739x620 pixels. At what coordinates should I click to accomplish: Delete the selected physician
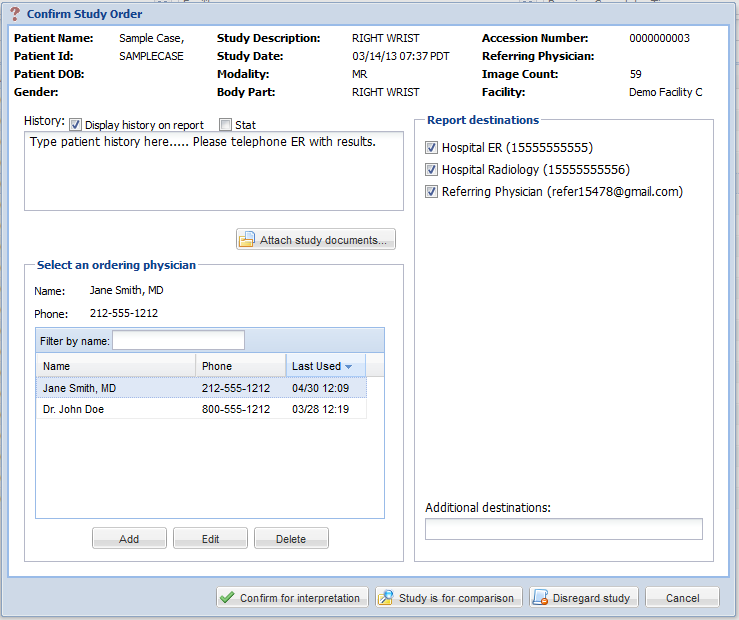291,538
